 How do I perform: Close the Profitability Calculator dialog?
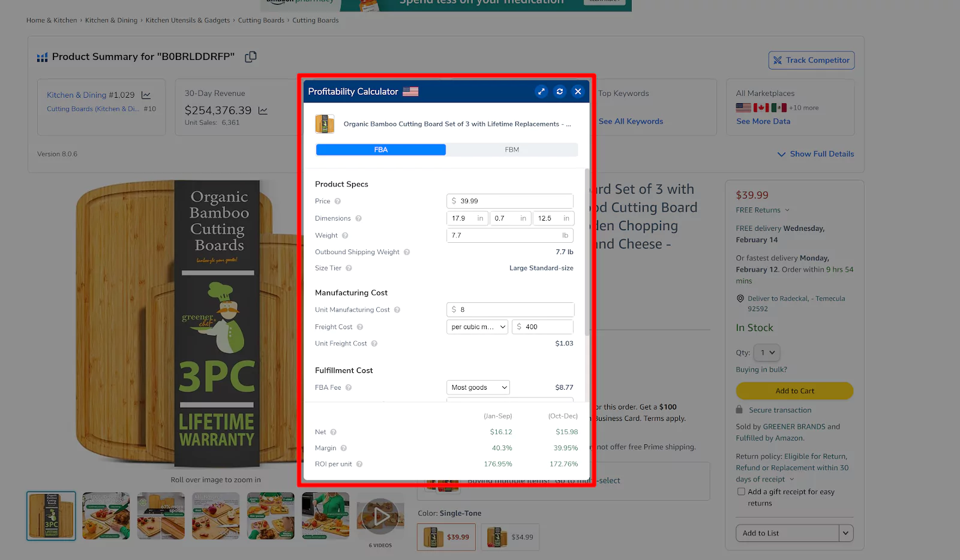tap(578, 92)
